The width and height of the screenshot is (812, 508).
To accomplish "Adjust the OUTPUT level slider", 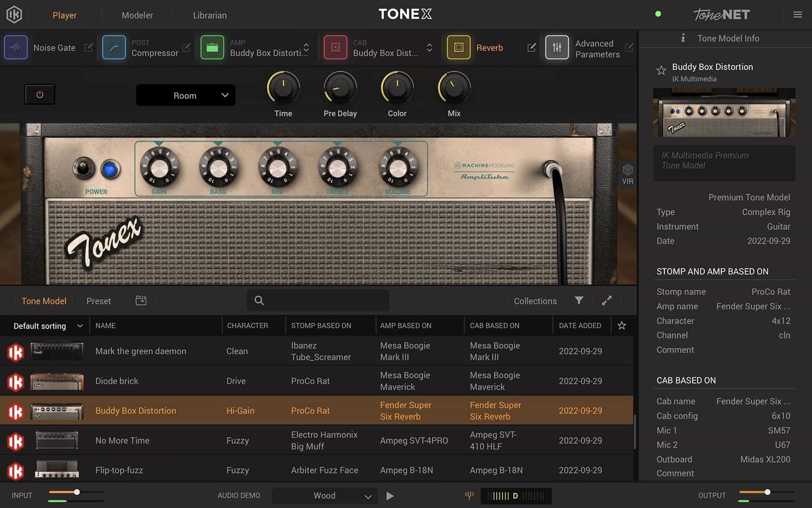I will 767,492.
